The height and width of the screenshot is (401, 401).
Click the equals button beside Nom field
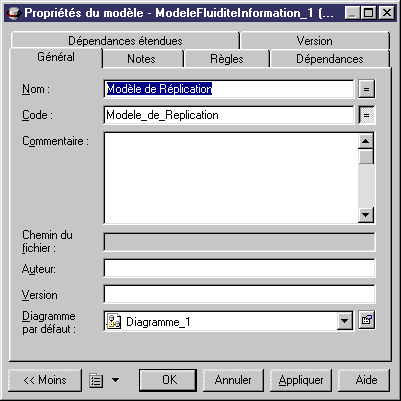click(x=366, y=89)
